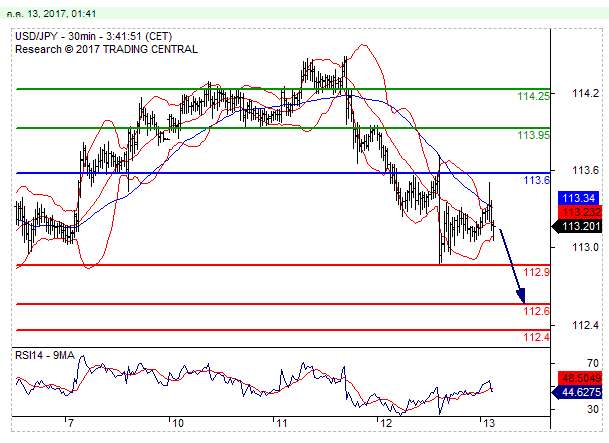Click the black 113.201 current price tag
The image size is (609, 443).
(x=577, y=226)
